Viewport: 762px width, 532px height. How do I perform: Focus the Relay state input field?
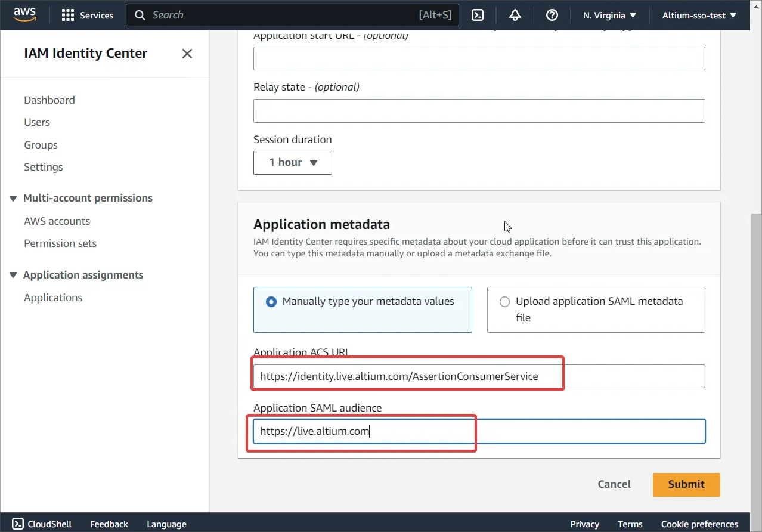[x=479, y=111]
